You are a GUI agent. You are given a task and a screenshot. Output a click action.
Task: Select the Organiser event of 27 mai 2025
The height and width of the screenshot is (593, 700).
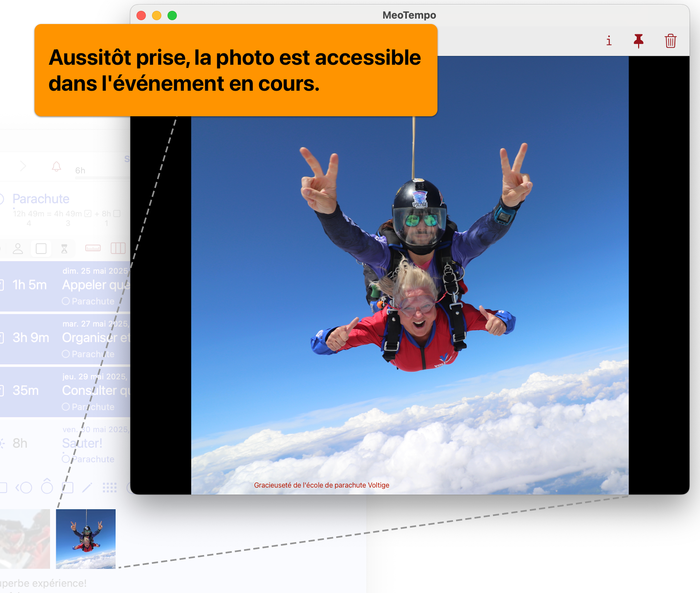click(65, 339)
